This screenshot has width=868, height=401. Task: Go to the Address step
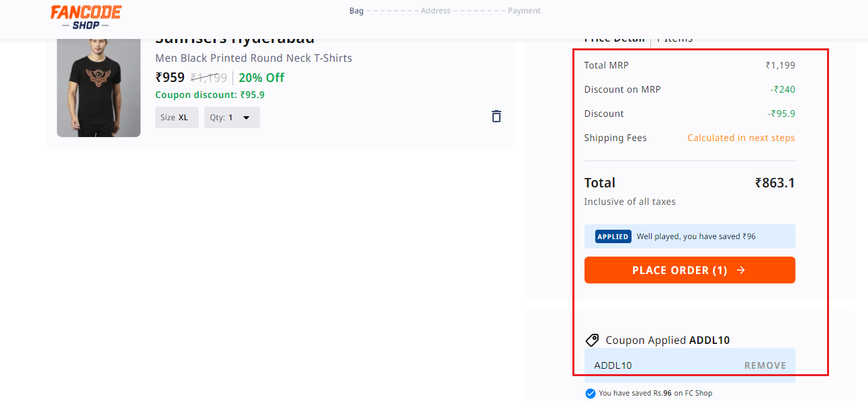tap(435, 10)
